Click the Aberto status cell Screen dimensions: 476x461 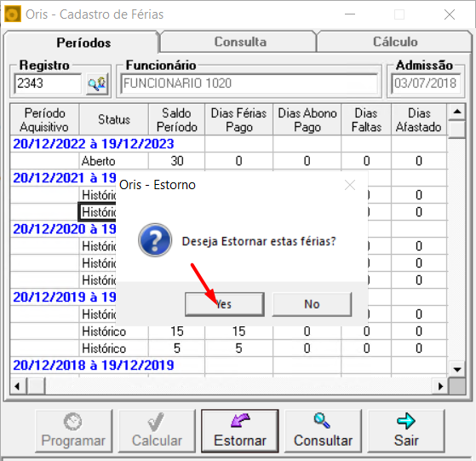click(x=113, y=161)
